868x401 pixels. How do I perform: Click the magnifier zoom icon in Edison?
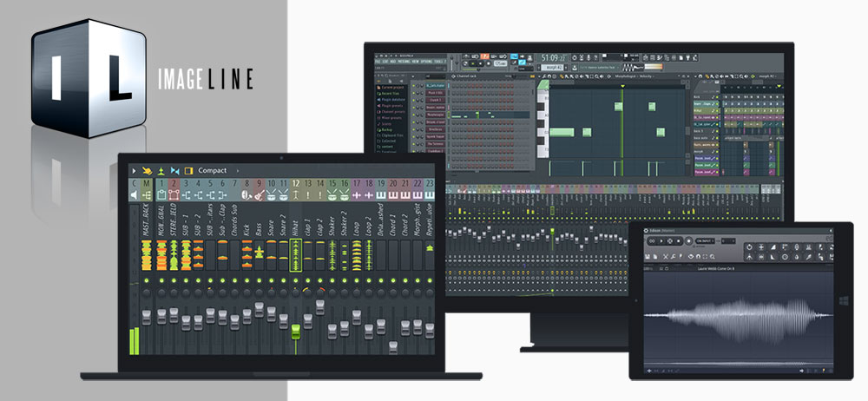pyautogui.click(x=712, y=256)
